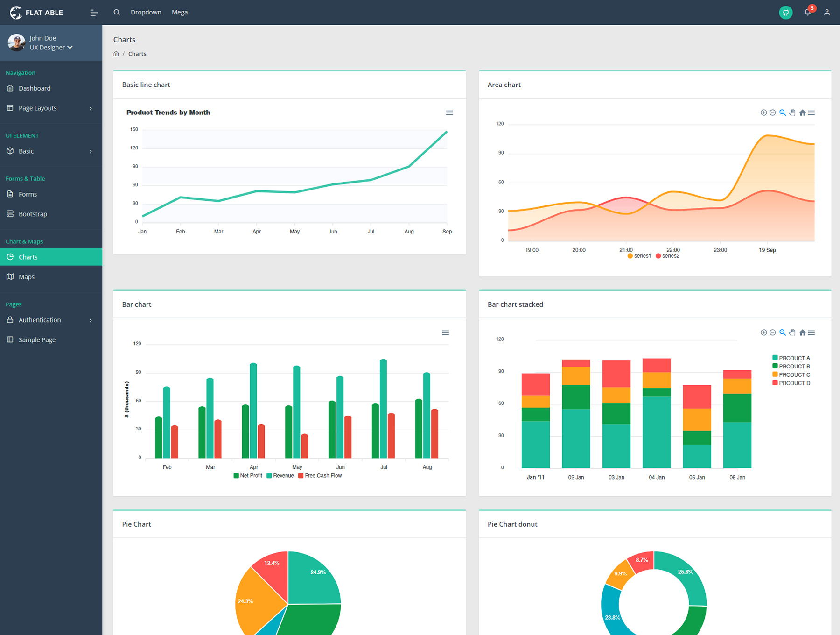Select selection zoom tool on stacked bar chart
The height and width of the screenshot is (635, 840).
click(x=783, y=332)
